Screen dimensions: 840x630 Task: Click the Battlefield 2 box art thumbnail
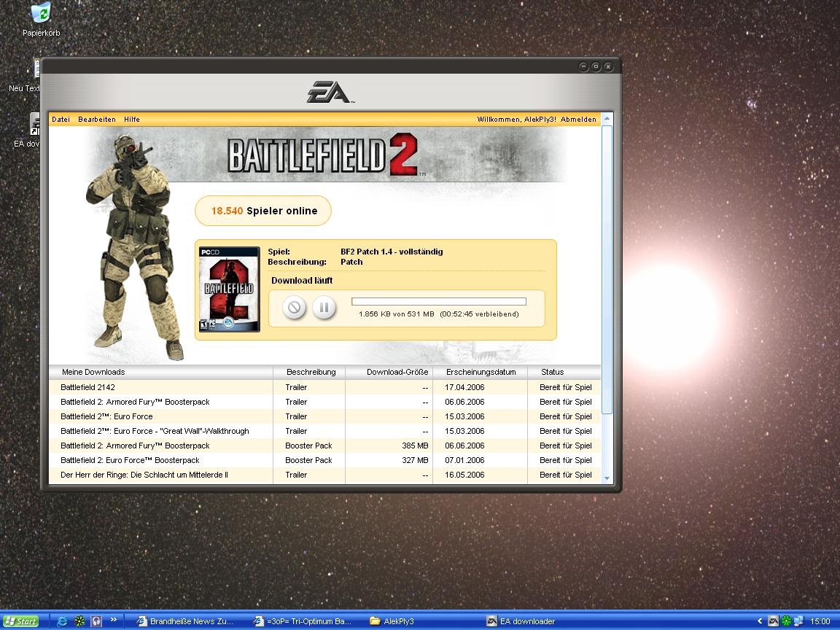tap(229, 289)
